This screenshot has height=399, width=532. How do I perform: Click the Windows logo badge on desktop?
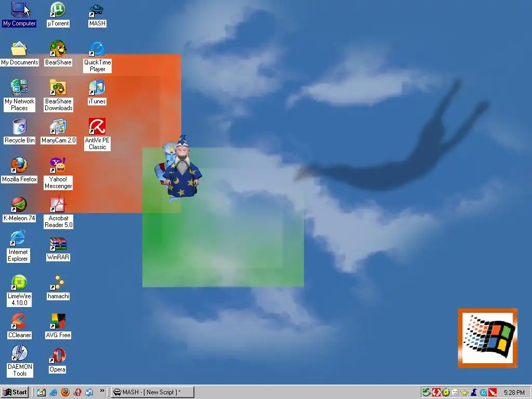coord(487,338)
